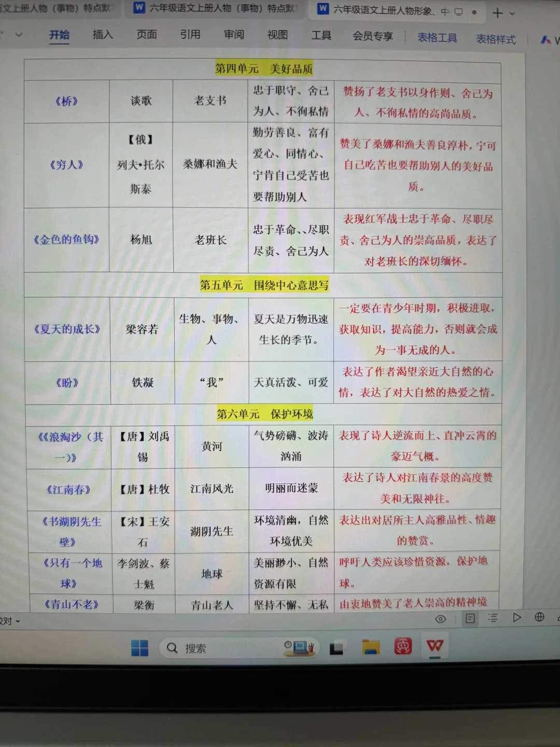This screenshot has height=747, width=560.
Task: Click the cell 《盼》
Action: click(67, 383)
